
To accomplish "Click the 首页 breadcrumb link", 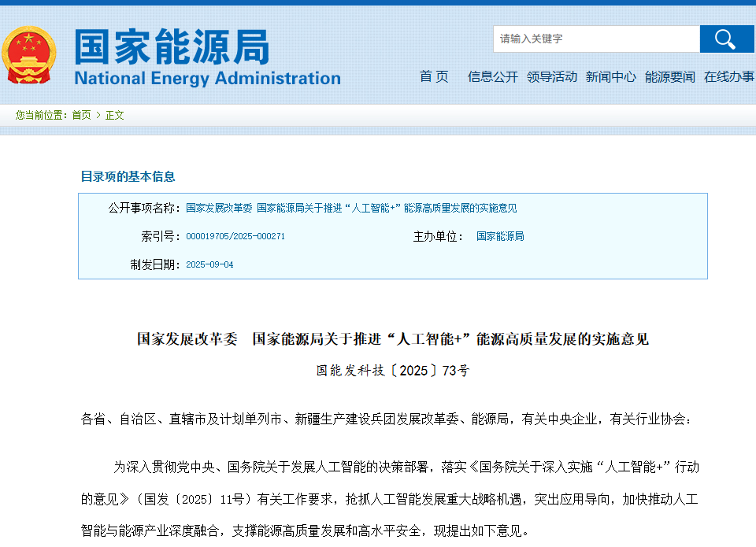I will tap(82, 114).
